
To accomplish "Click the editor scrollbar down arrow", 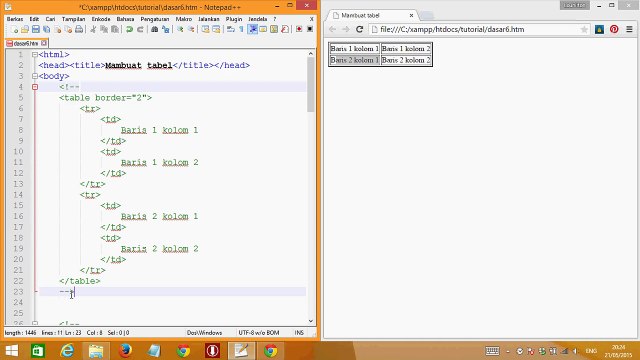I will (311, 321).
